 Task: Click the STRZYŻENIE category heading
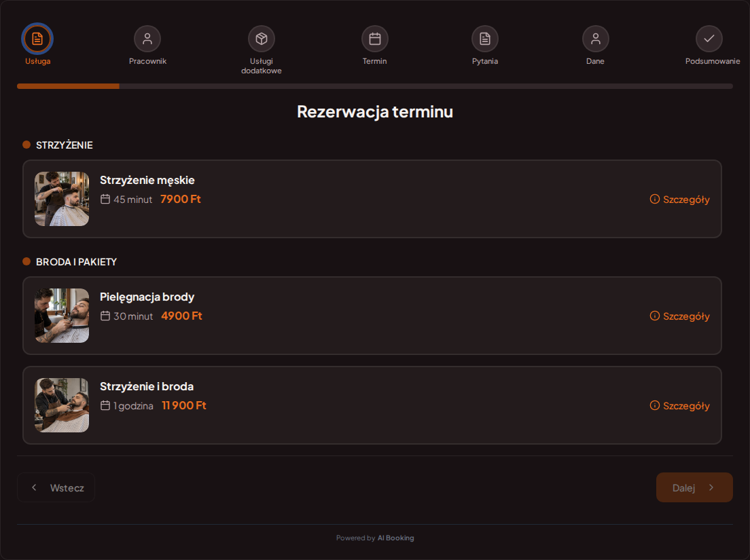[x=64, y=145]
